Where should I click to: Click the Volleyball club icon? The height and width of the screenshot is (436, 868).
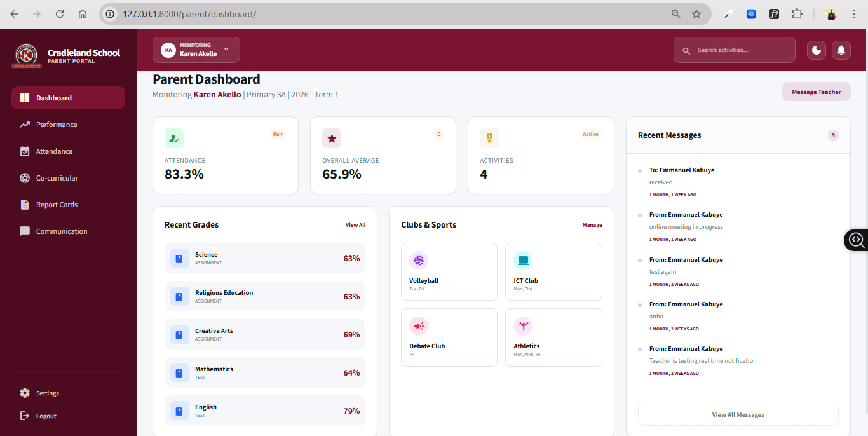tap(419, 260)
